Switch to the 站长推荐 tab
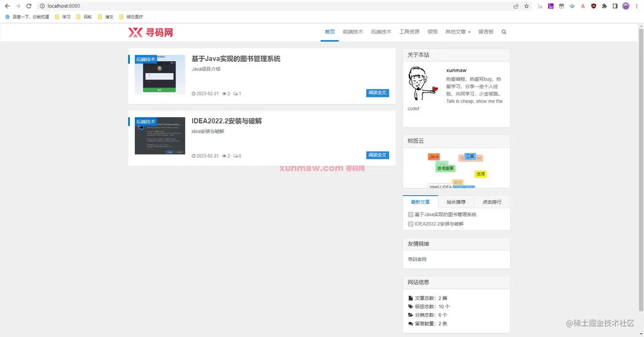 pyautogui.click(x=456, y=202)
